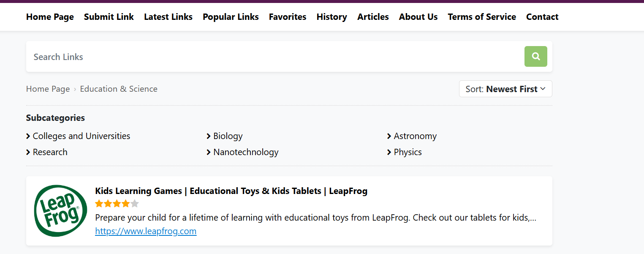Go to the Nanotechnology subcategory

pos(246,152)
